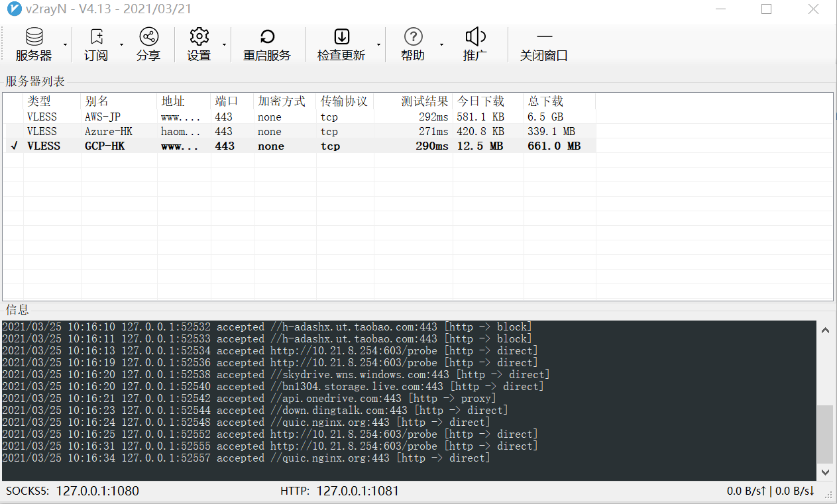Open the 帮助 help question icon
This screenshot has width=837, height=504.
(413, 36)
